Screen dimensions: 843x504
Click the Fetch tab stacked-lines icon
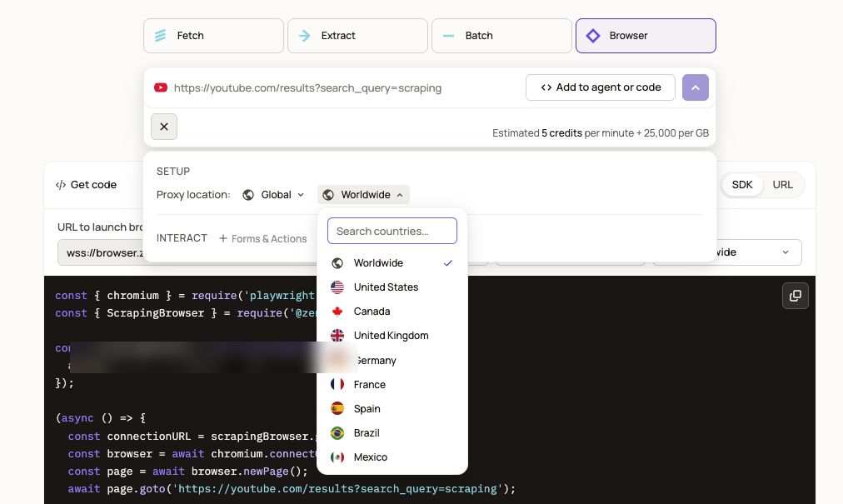pos(160,36)
